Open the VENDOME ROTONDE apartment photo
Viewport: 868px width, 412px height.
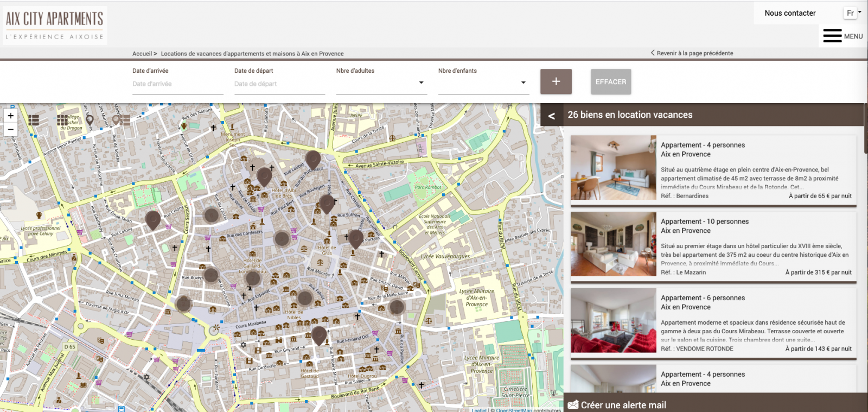click(x=614, y=321)
